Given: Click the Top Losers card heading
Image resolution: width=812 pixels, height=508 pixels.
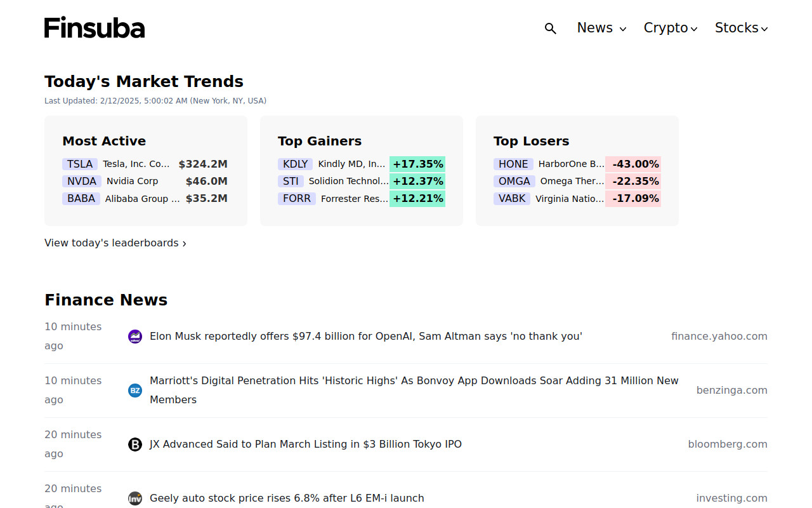Looking at the screenshot, I should [532, 141].
